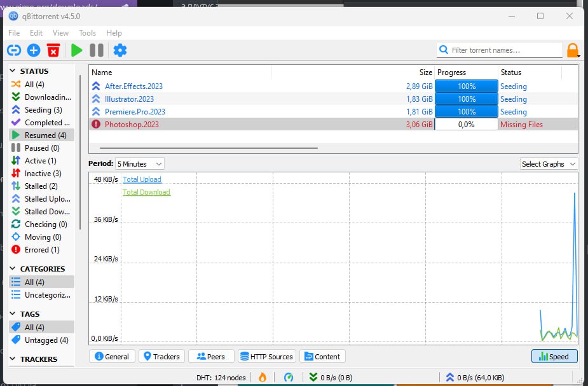Toggle Total Upload graph line
588x386 pixels.
142,179
